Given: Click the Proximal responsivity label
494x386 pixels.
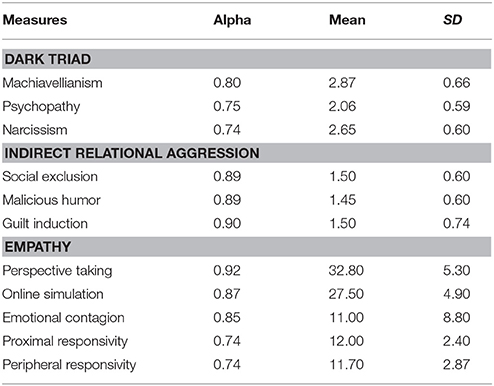Looking at the screenshot, I should tap(65, 342).
